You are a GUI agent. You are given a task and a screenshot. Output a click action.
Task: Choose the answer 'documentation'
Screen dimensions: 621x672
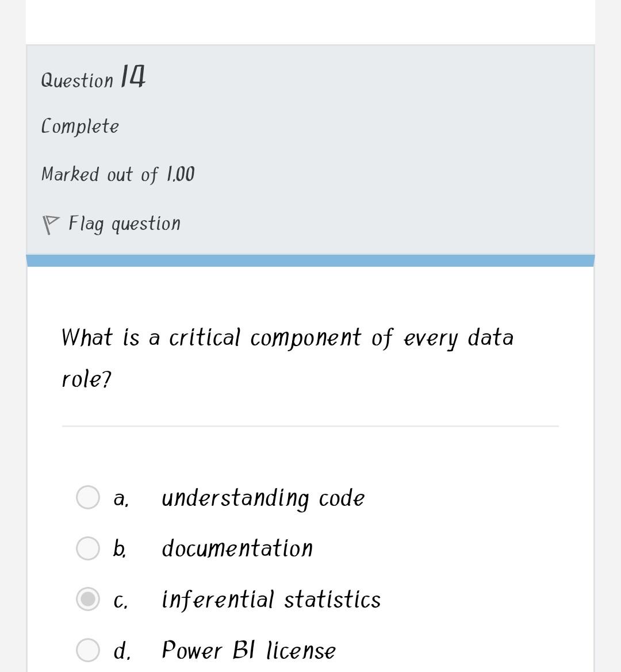point(237,548)
